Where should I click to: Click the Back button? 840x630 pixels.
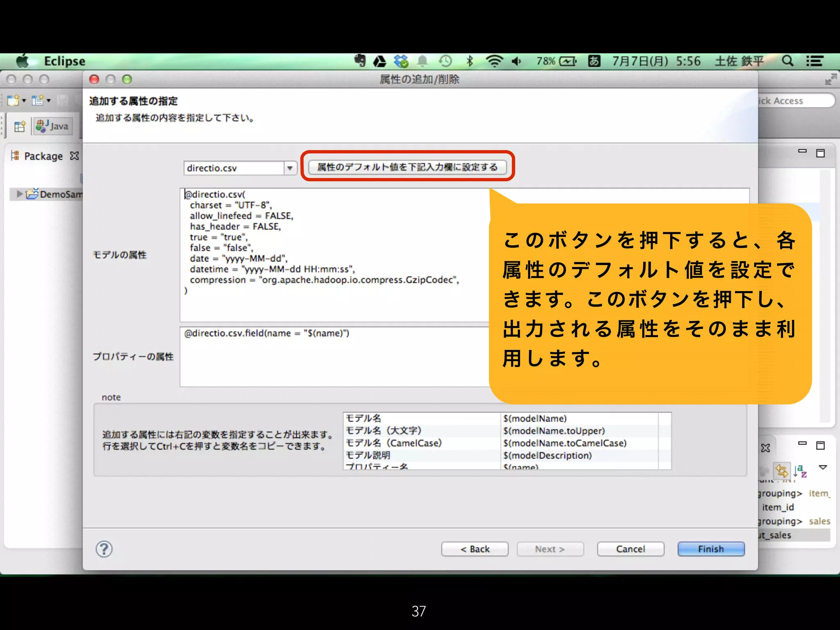point(475,549)
